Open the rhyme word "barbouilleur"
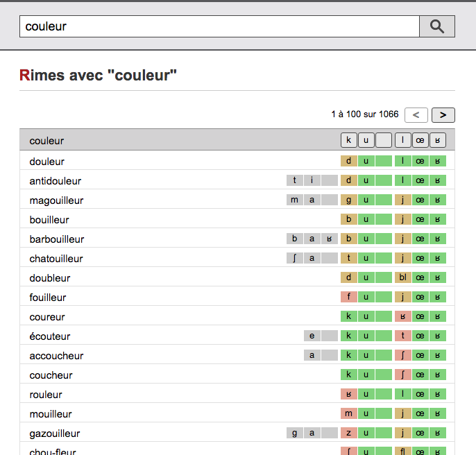476x455 pixels. coord(57,239)
